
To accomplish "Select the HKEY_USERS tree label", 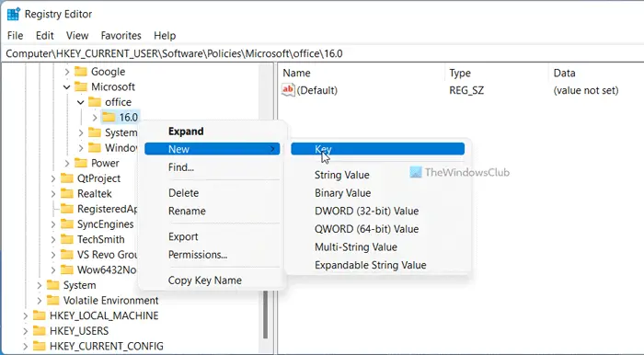I will [79, 331].
